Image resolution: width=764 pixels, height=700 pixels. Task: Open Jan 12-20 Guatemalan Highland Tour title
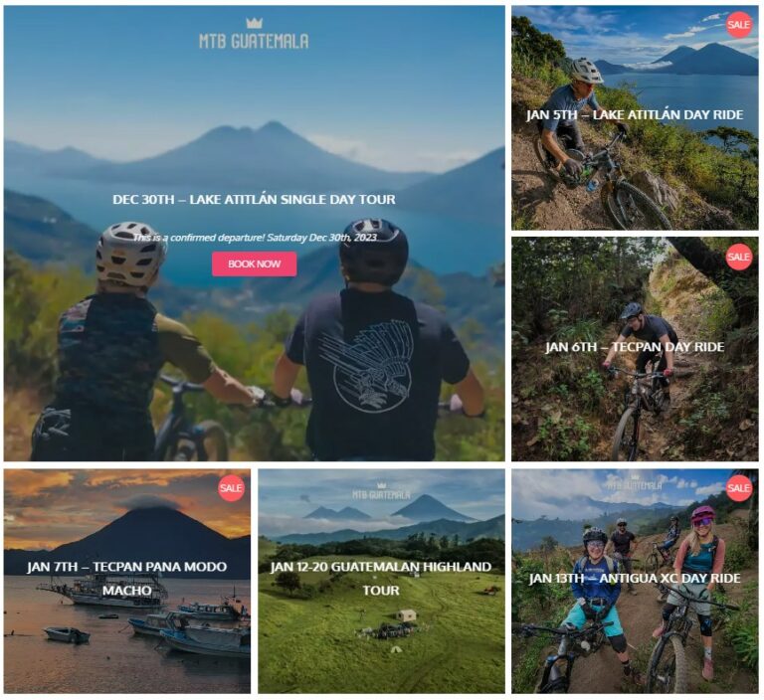pyautogui.click(x=381, y=579)
